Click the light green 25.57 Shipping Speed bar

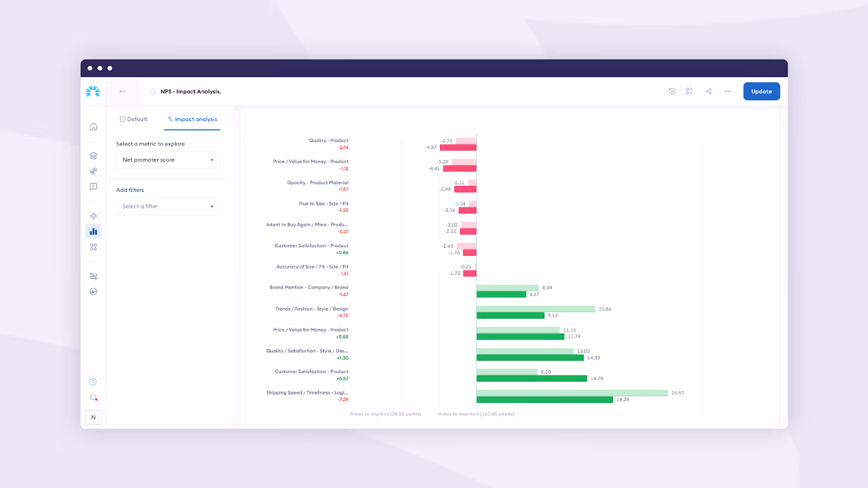572,393
